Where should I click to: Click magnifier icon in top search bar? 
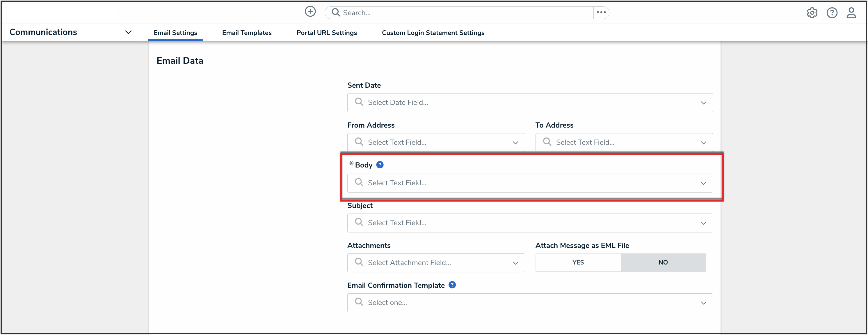[336, 13]
